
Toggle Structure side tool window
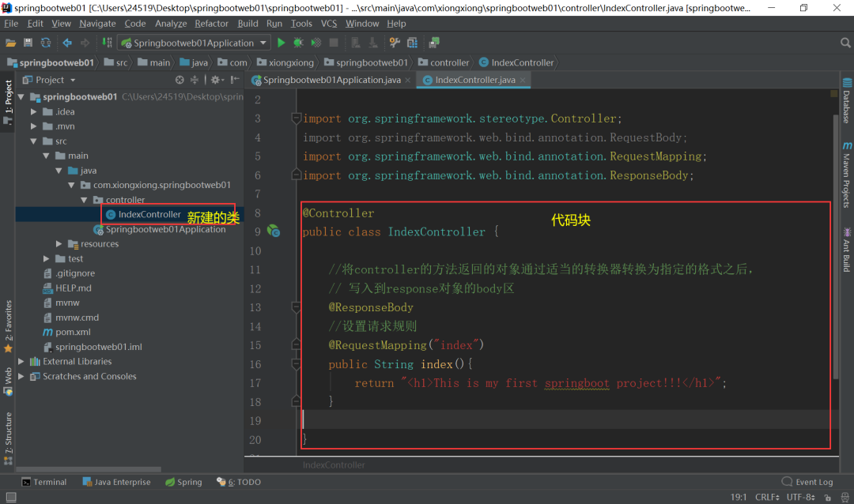[x=8, y=438]
